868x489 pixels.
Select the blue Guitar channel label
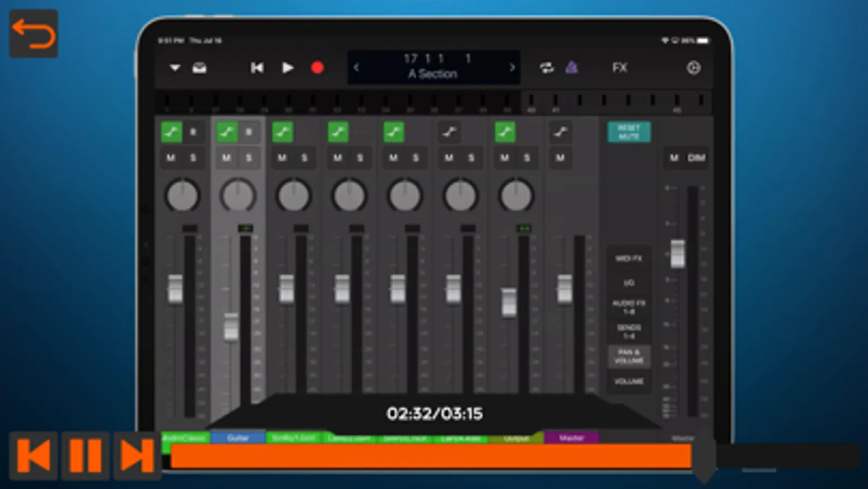coord(238,438)
